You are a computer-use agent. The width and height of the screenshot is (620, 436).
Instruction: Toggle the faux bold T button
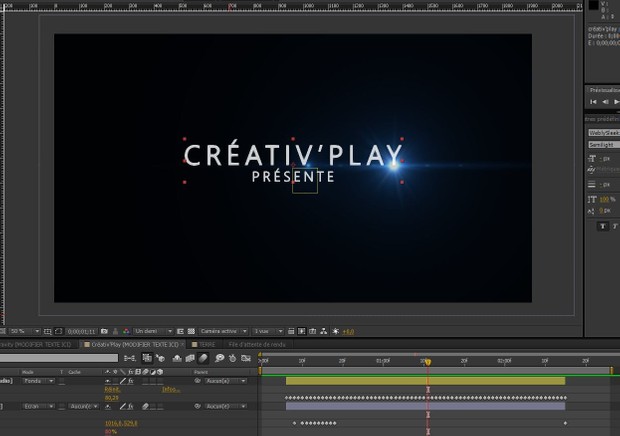pyautogui.click(x=603, y=226)
